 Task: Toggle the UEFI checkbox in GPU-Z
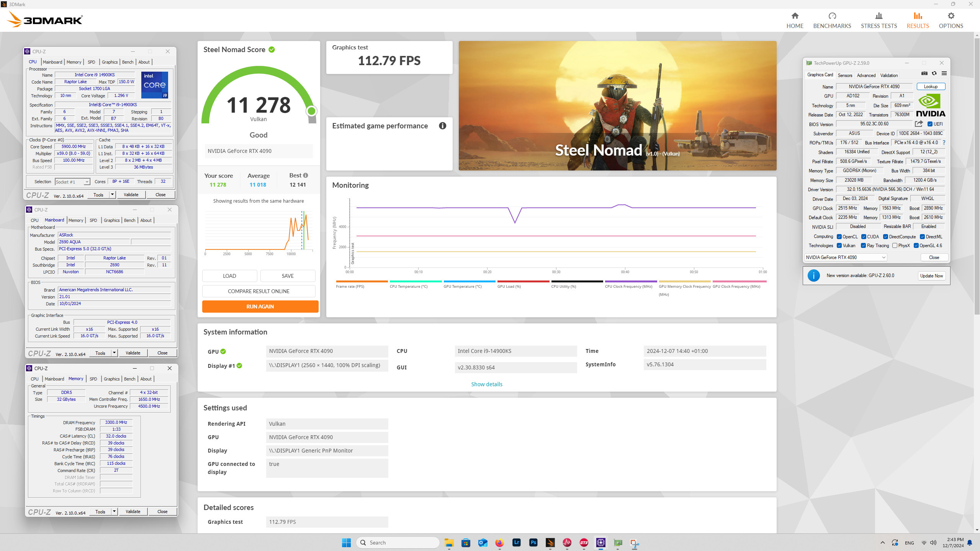[x=930, y=124]
